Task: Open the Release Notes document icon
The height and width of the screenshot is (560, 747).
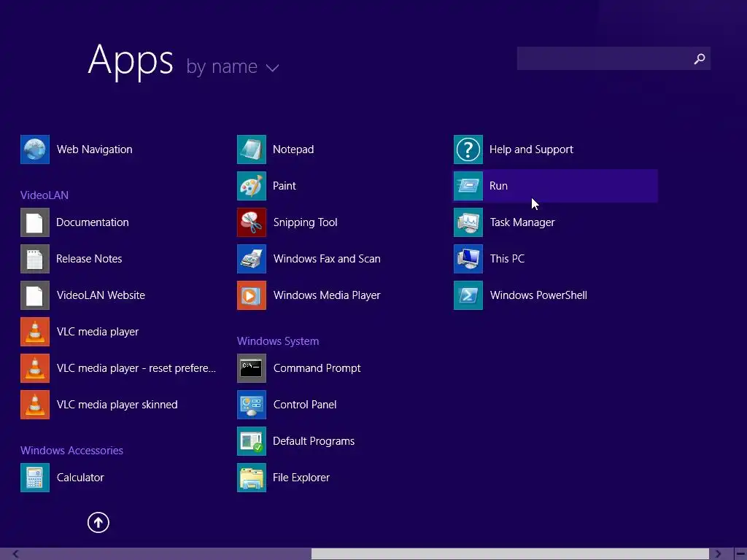Action: 35,259
